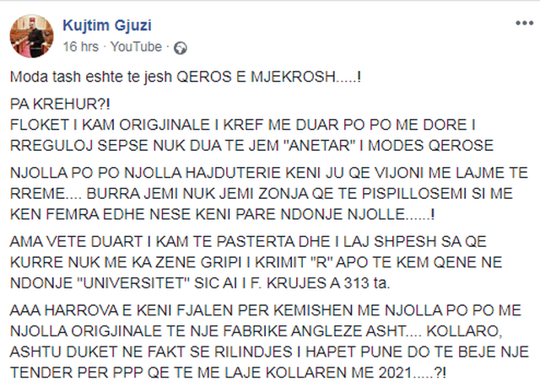Click the line starting "AMA VETE DUART"
This screenshot has width=540, height=392.
(x=248, y=242)
